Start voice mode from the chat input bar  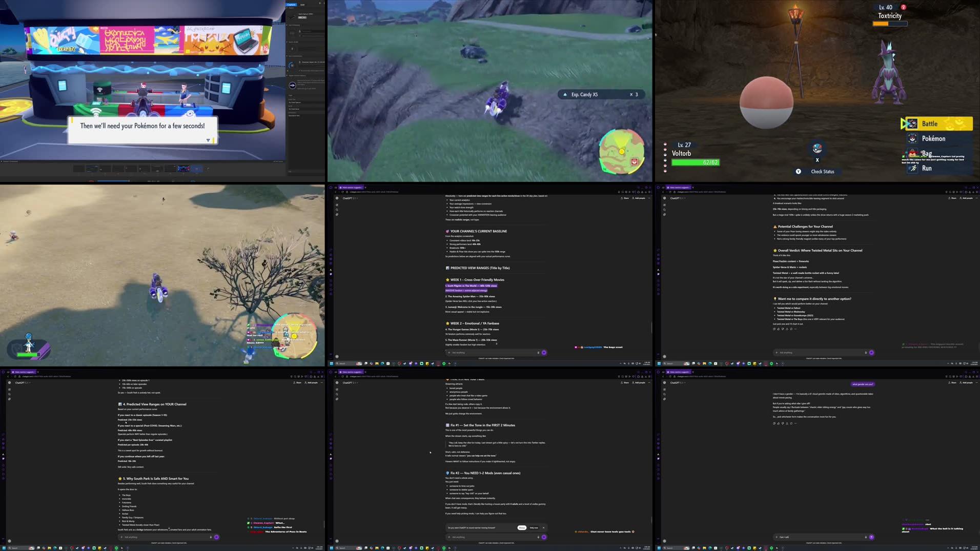coord(544,537)
